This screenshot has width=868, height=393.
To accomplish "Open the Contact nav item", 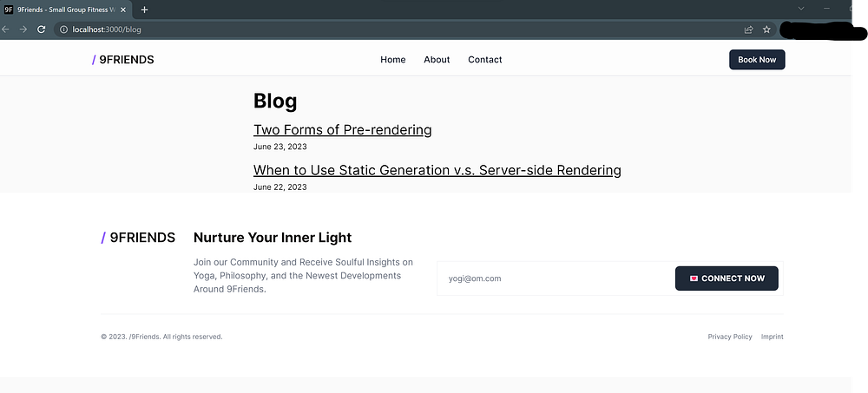I will click(484, 60).
